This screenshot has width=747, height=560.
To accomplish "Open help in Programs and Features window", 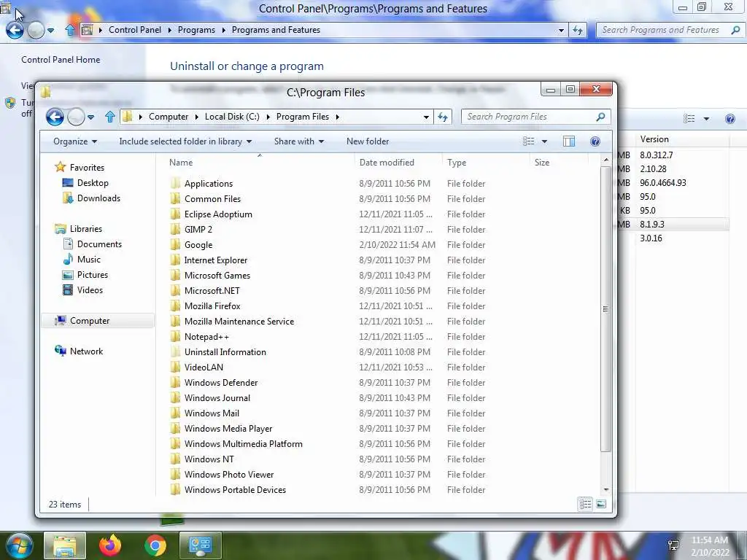I will click(729, 119).
